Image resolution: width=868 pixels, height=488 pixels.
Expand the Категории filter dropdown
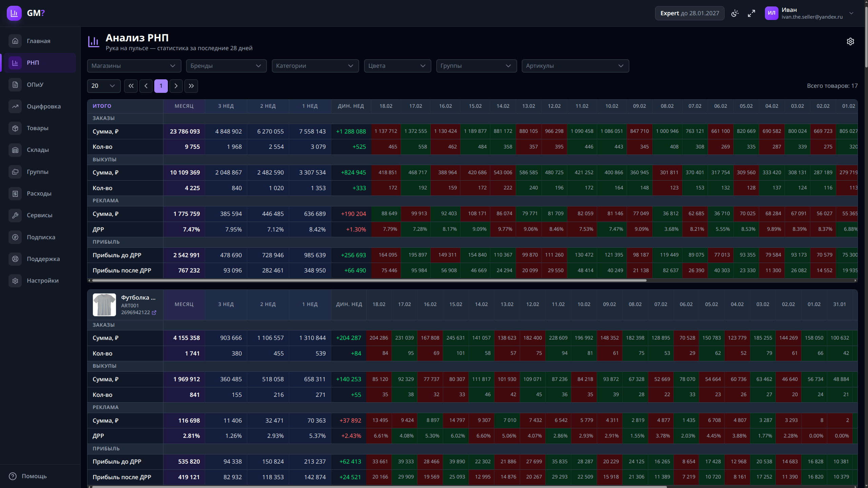(315, 66)
